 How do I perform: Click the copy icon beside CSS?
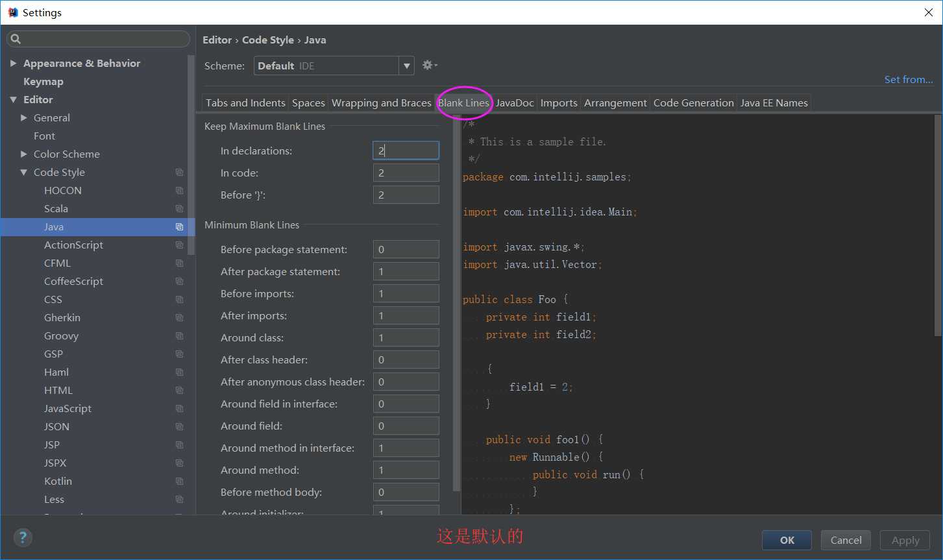click(x=180, y=300)
